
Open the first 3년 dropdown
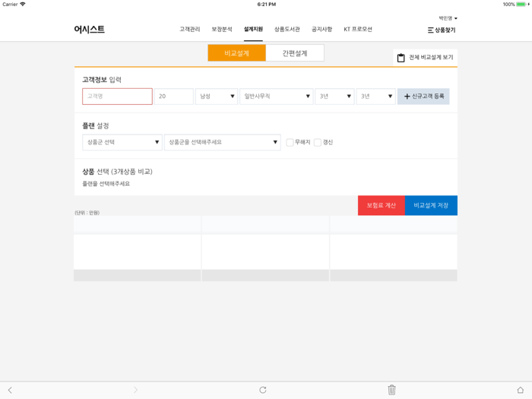coord(334,97)
